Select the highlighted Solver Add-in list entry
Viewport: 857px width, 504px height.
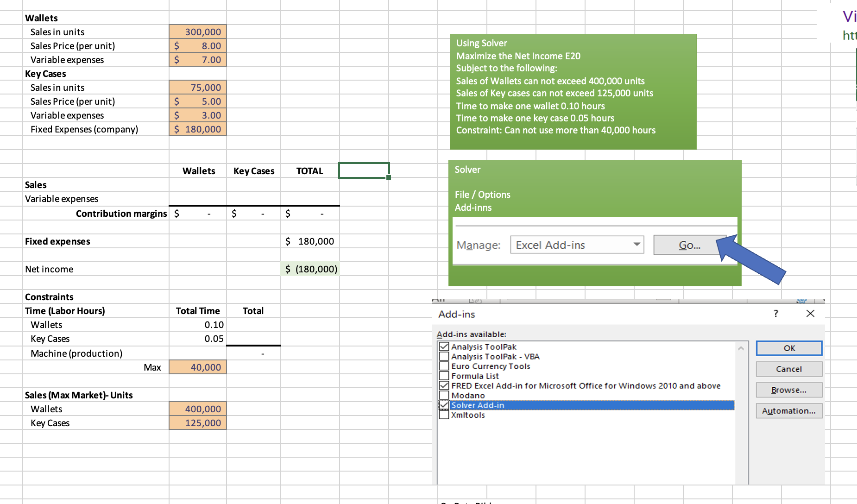(x=510, y=405)
